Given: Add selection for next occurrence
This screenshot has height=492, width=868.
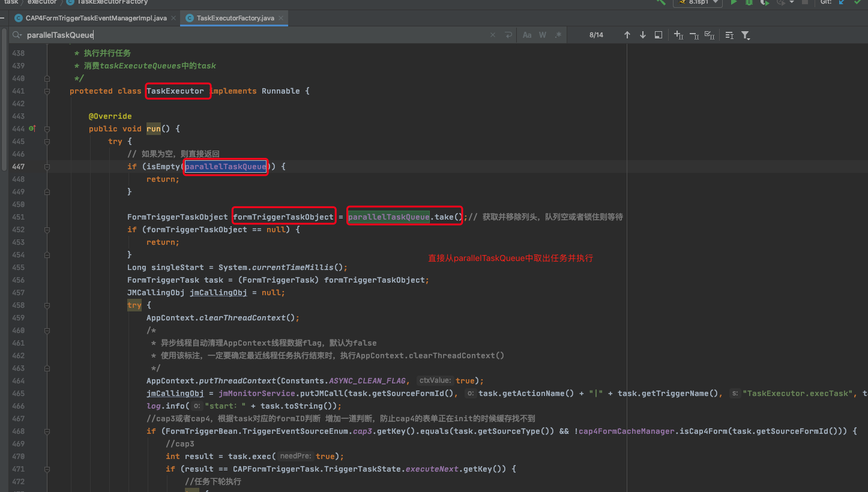Looking at the screenshot, I should 678,35.
